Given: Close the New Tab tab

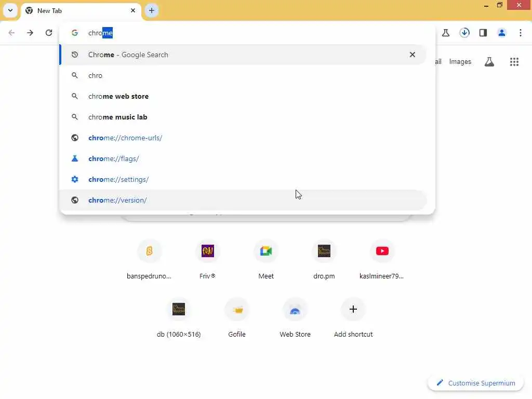Looking at the screenshot, I should tap(133, 10).
